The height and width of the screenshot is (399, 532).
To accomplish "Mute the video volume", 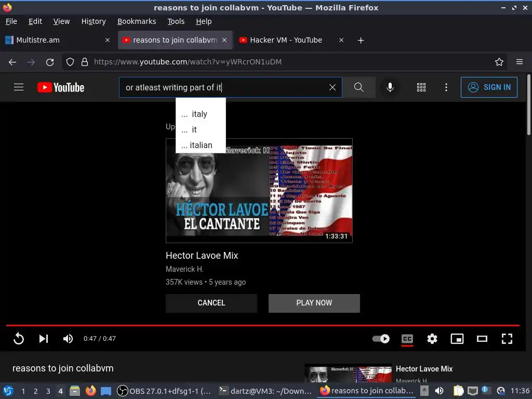I will [68, 339].
